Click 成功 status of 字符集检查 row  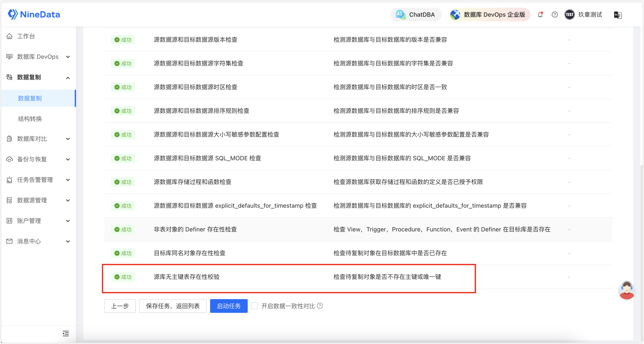[x=123, y=63]
